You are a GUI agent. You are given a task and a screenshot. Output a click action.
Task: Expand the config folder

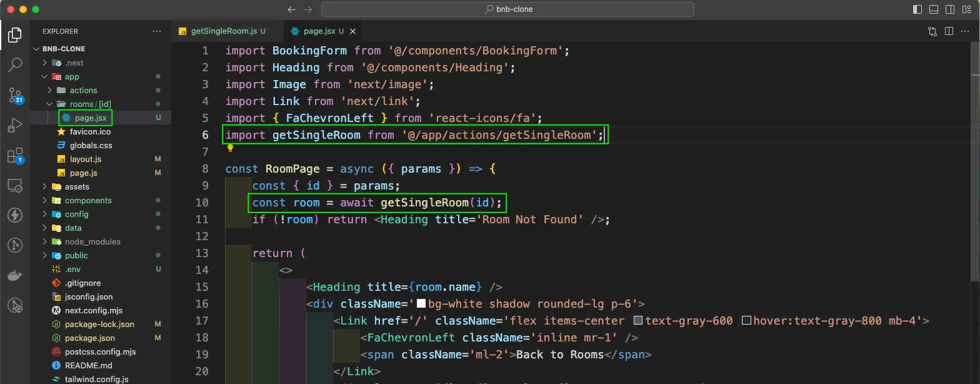pos(44,214)
